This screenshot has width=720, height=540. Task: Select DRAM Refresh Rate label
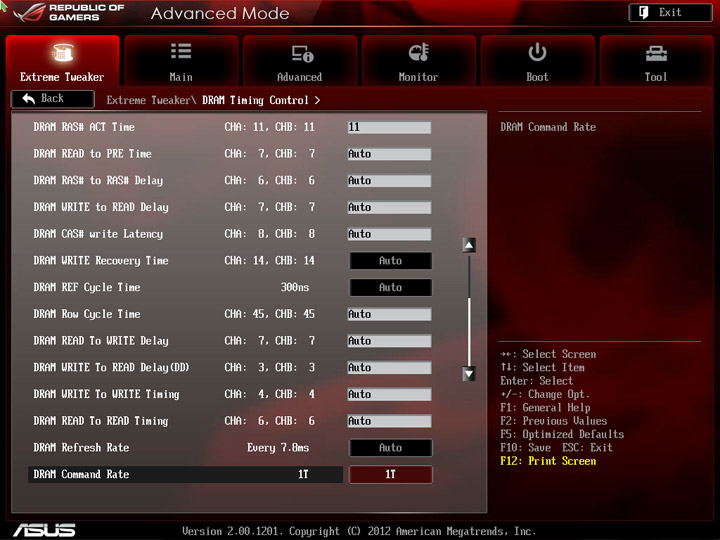pos(81,448)
